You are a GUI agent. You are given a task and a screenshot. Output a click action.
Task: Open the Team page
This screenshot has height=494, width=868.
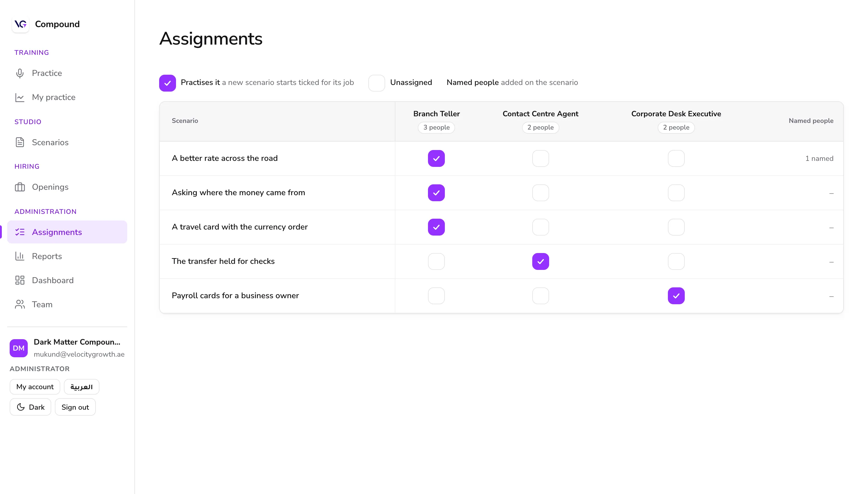(x=67, y=304)
